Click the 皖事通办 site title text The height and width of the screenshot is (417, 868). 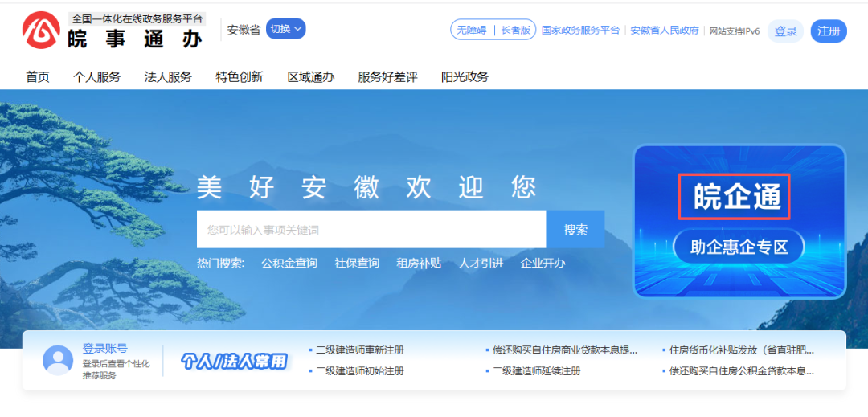click(136, 39)
